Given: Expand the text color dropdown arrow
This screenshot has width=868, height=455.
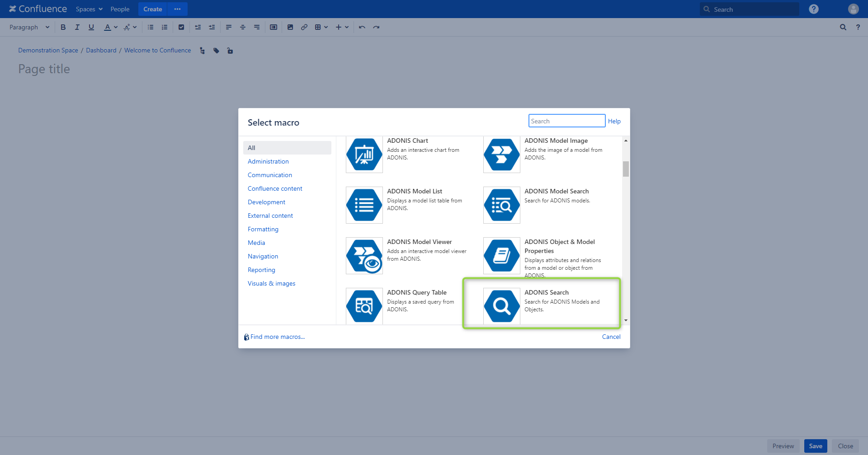Looking at the screenshot, I should coord(116,27).
